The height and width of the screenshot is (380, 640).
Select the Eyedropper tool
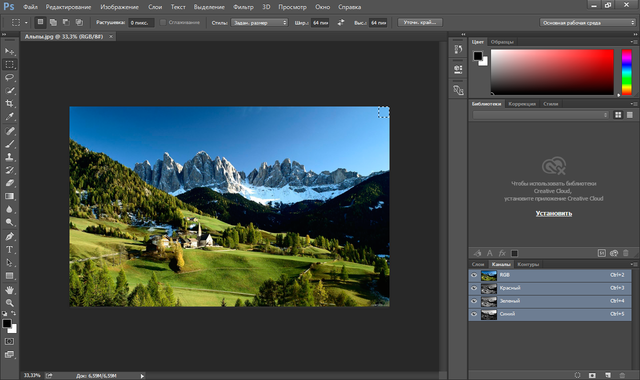tap(9, 116)
